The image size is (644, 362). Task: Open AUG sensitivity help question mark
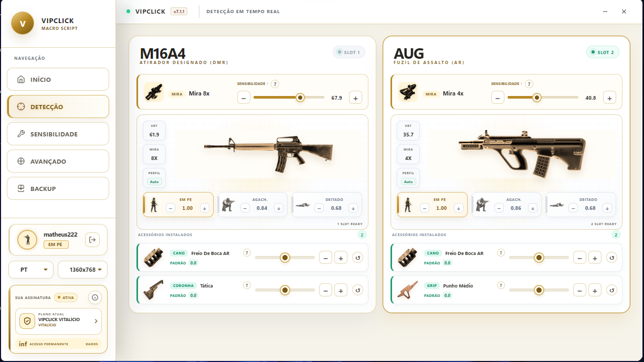point(529,84)
